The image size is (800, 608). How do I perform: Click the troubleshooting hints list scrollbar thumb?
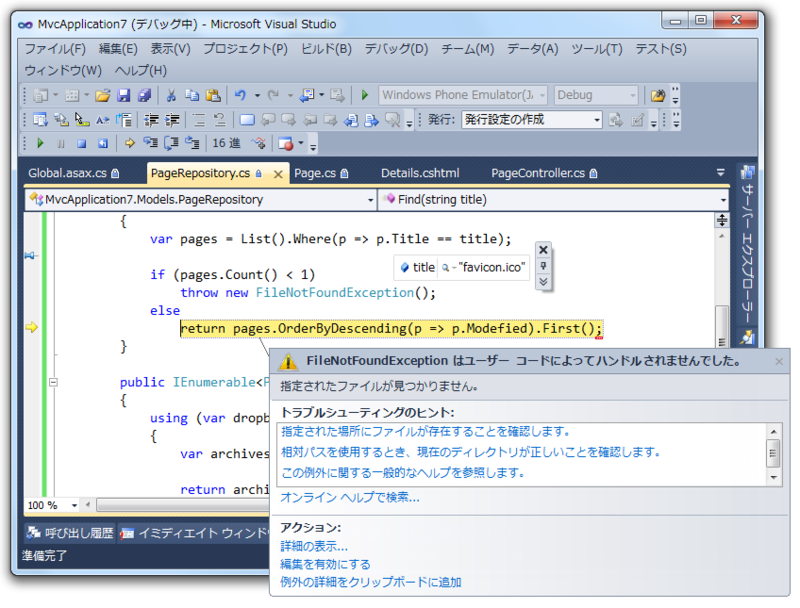tap(773, 452)
